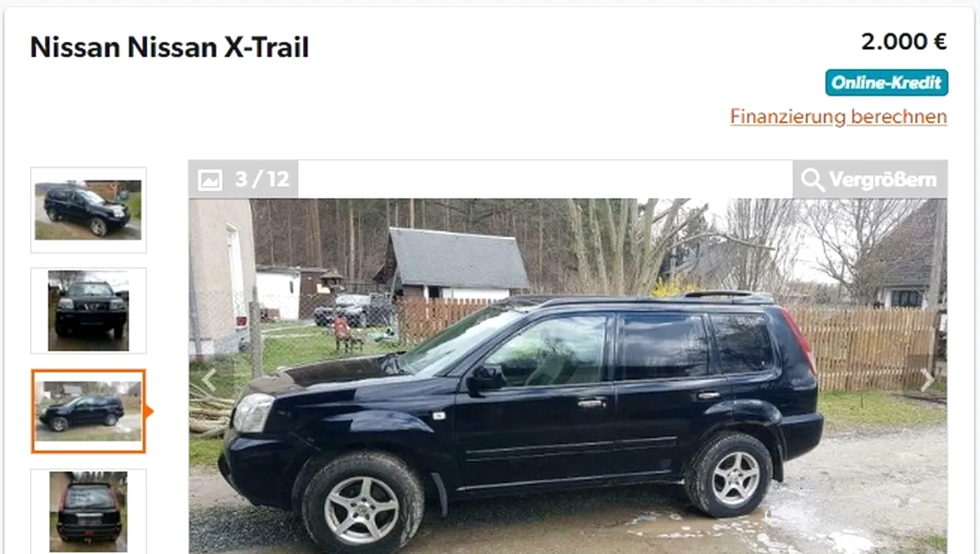
Task: Click the Nissan Nissan X-Trail listing title
Action: (169, 47)
